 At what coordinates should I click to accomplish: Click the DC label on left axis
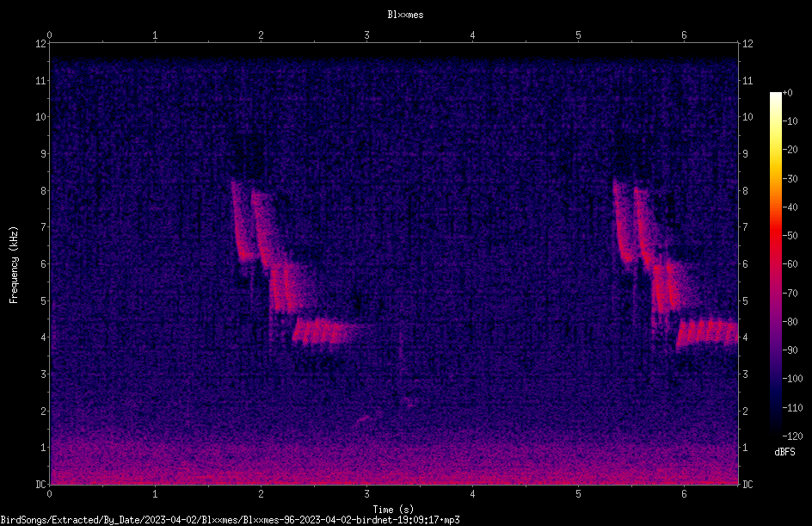tap(40, 484)
